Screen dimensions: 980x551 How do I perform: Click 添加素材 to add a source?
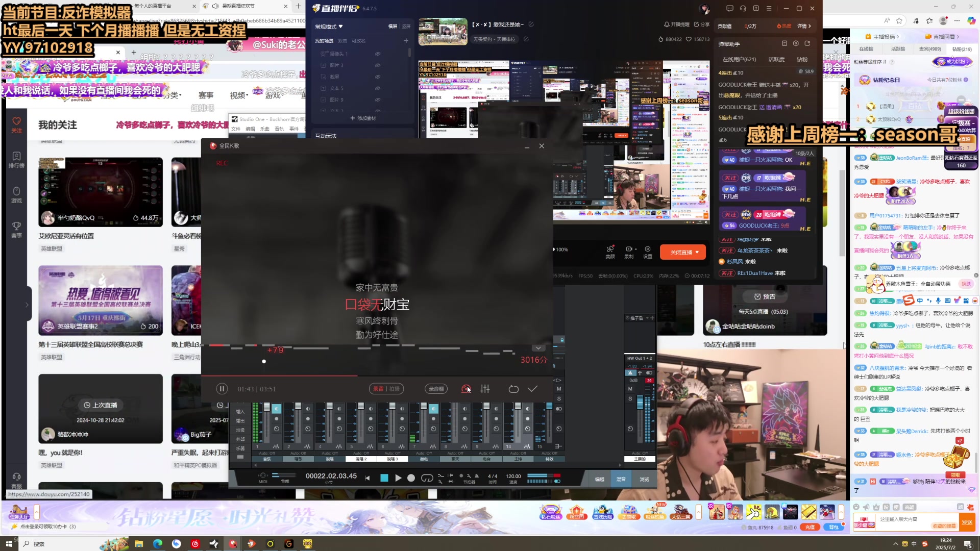pos(363,118)
